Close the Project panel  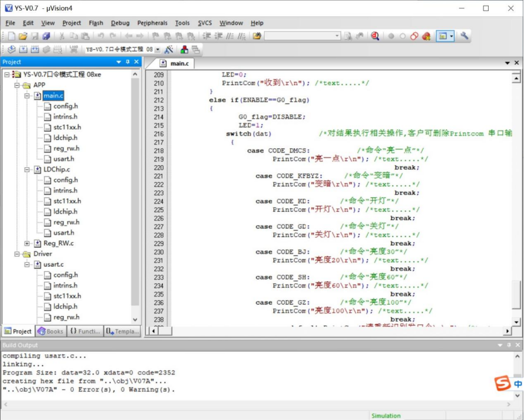[136, 62]
